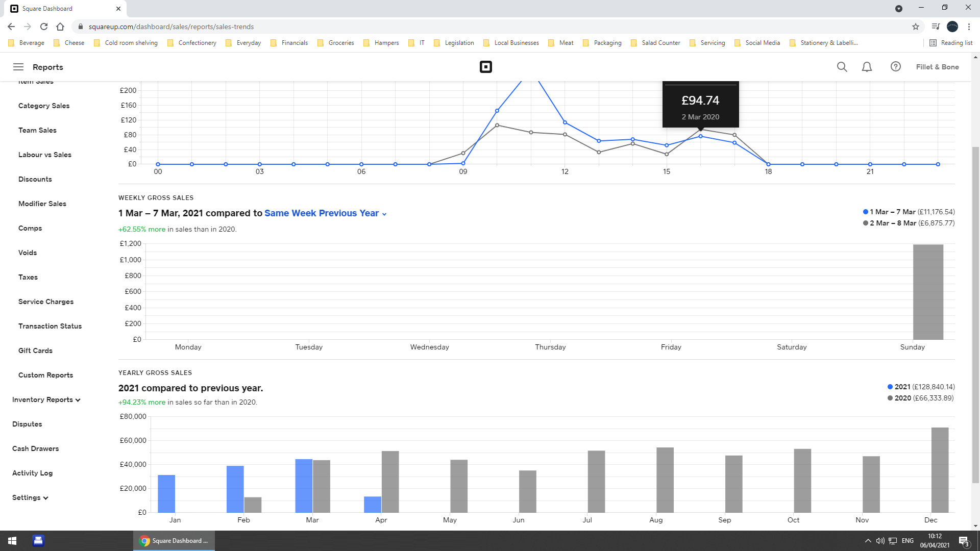Screen dimensions: 980x551
Task: Click the Square logo icon
Action: pyautogui.click(x=485, y=67)
